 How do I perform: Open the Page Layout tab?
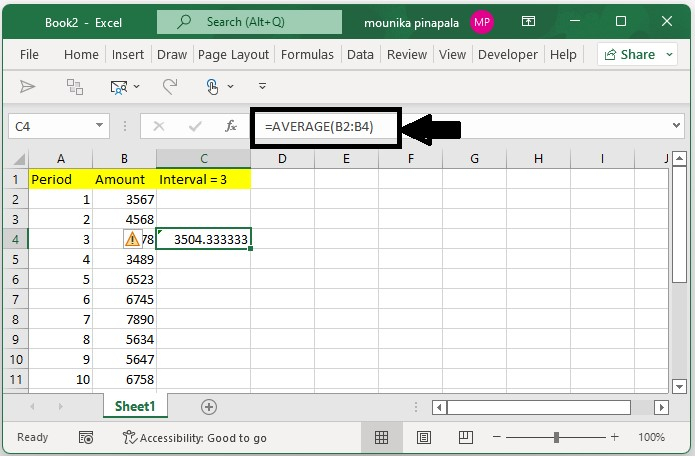pyautogui.click(x=233, y=55)
